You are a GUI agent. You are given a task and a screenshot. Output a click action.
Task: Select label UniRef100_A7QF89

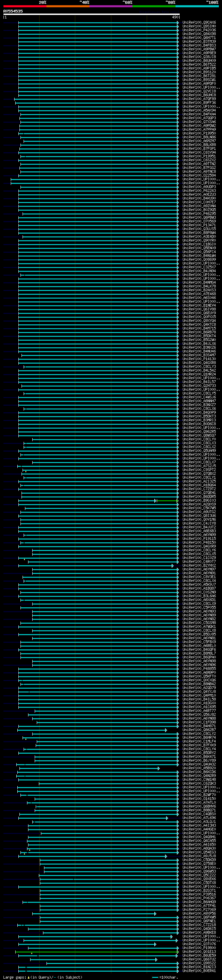[199, 99]
